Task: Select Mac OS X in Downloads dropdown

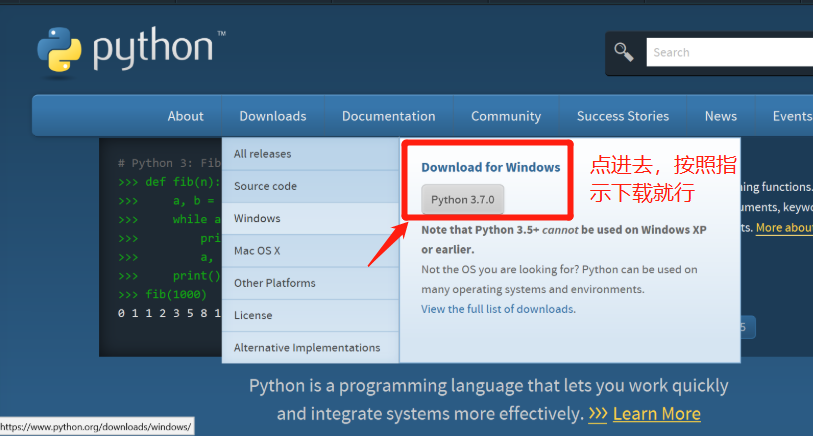Action: (310, 250)
